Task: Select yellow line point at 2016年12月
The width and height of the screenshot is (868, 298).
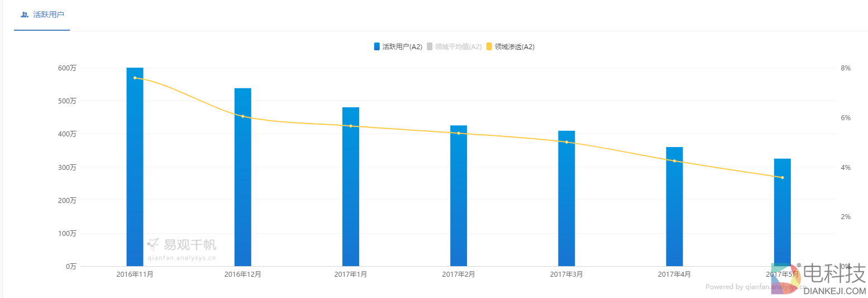Action: tap(242, 116)
